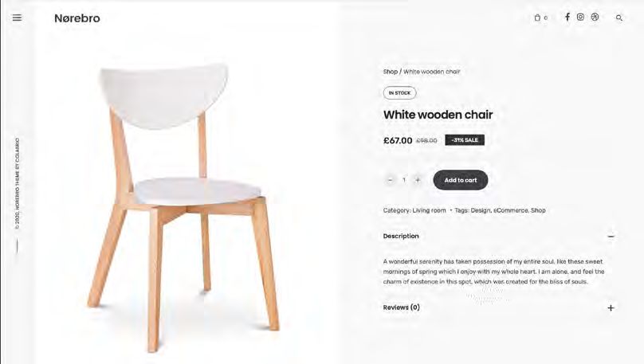The height and width of the screenshot is (364, 644).
Task: Click the Nørebro site logo
Action: click(77, 18)
